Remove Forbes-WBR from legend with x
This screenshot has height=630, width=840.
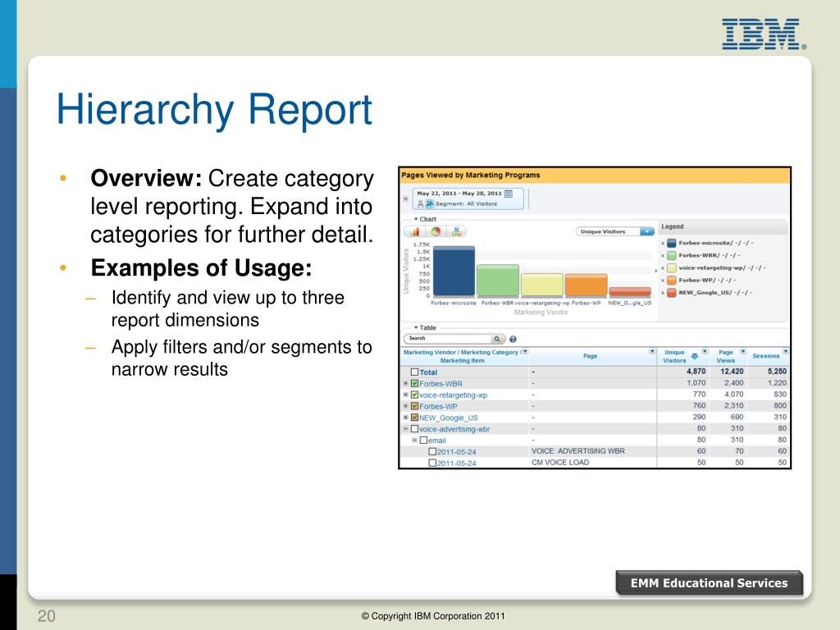[x=663, y=256]
